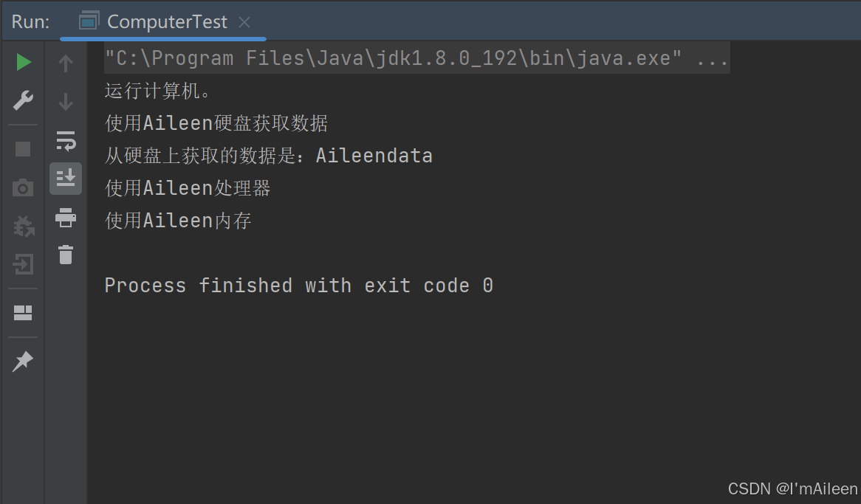Close the ComputerTest tab
This screenshot has width=861, height=504.
(244, 22)
